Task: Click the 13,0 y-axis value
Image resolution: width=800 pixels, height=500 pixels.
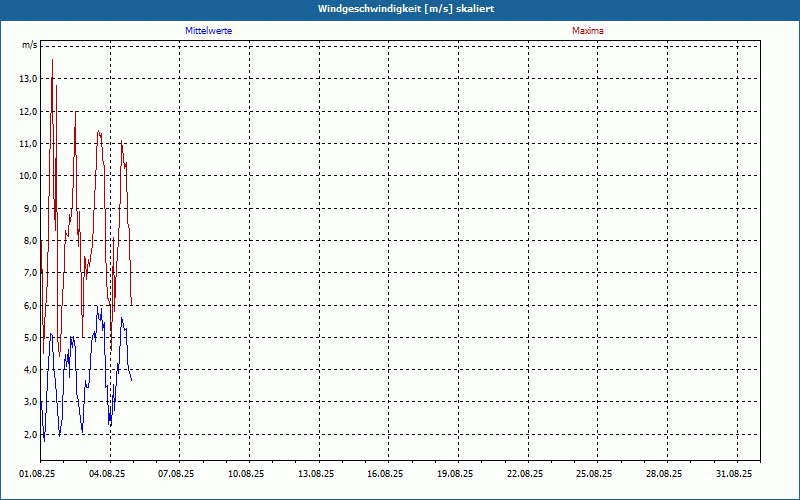Action: coord(28,79)
